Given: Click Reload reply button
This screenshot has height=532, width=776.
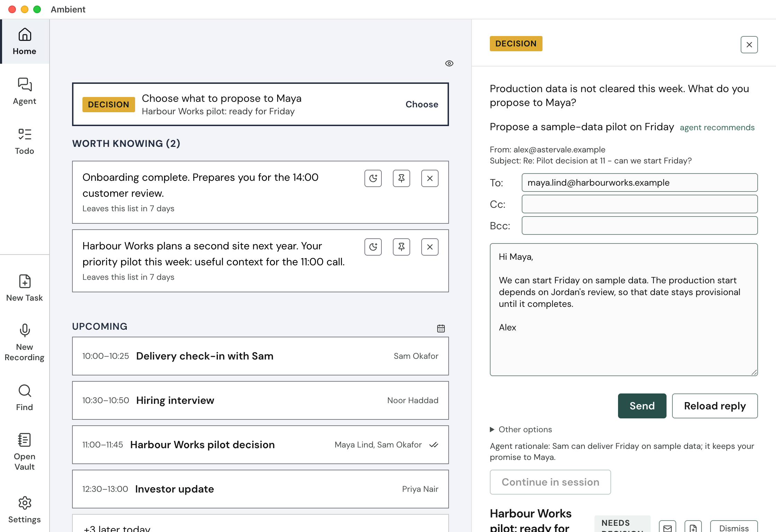Looking at the screenshot, I should click(x=715, y=406).
